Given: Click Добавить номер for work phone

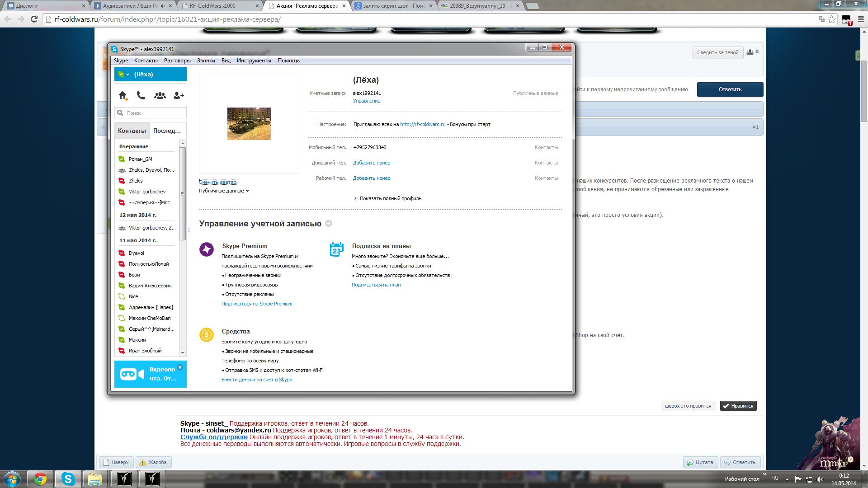Looking at the screenshot, I should pos(372,178).
